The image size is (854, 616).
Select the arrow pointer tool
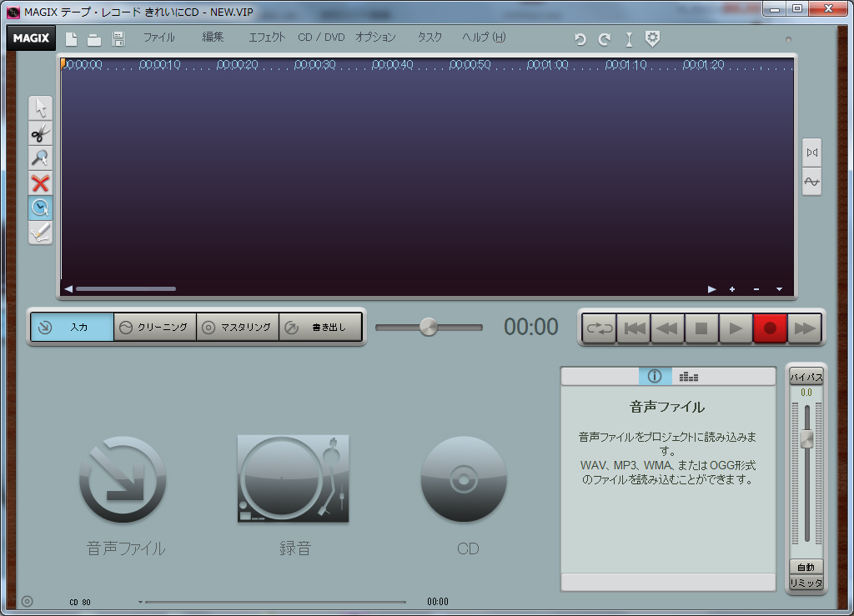click(x=40, y=108)
